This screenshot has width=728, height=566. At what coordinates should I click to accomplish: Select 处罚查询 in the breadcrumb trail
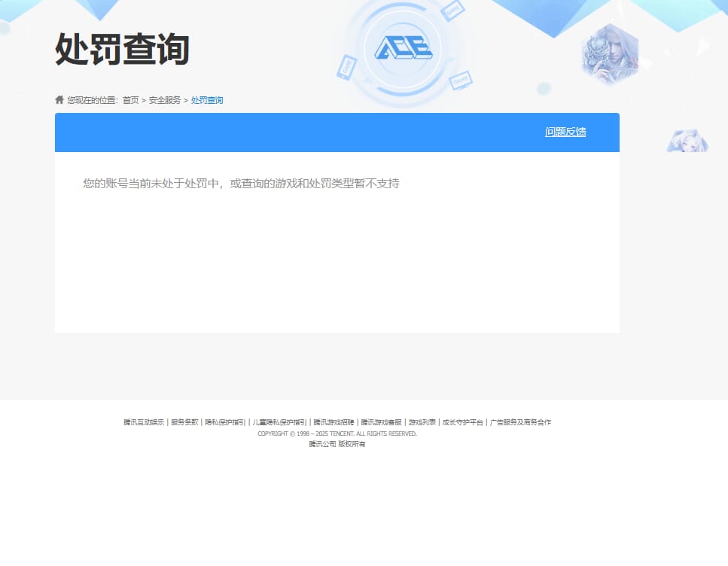[206, 99]
